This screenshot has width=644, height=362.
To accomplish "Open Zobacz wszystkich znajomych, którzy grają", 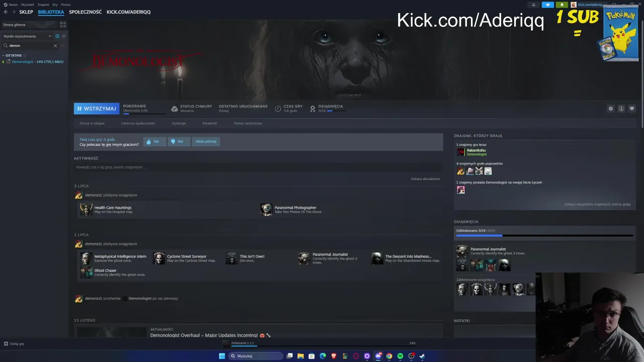I will coord(597,205).
